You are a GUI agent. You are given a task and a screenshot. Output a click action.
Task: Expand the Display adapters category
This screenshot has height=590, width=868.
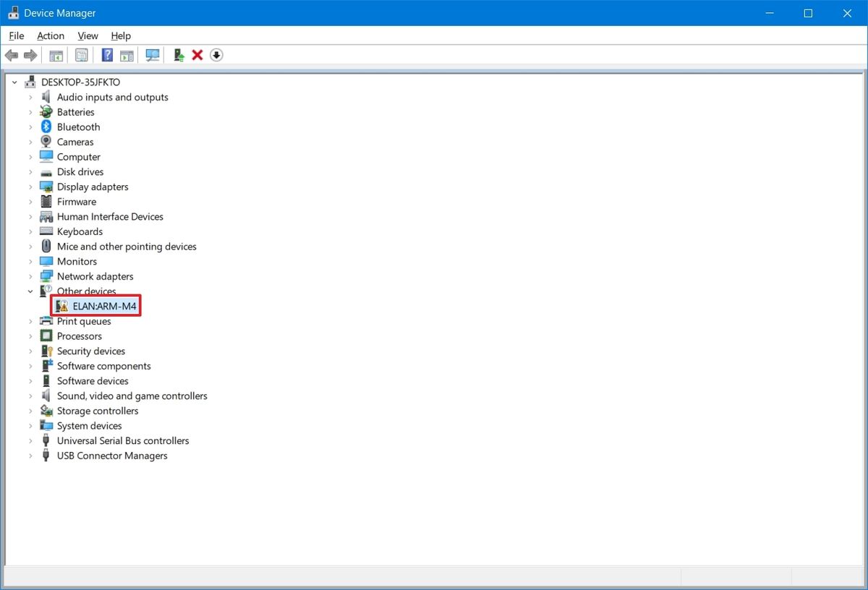coord(30,187)
